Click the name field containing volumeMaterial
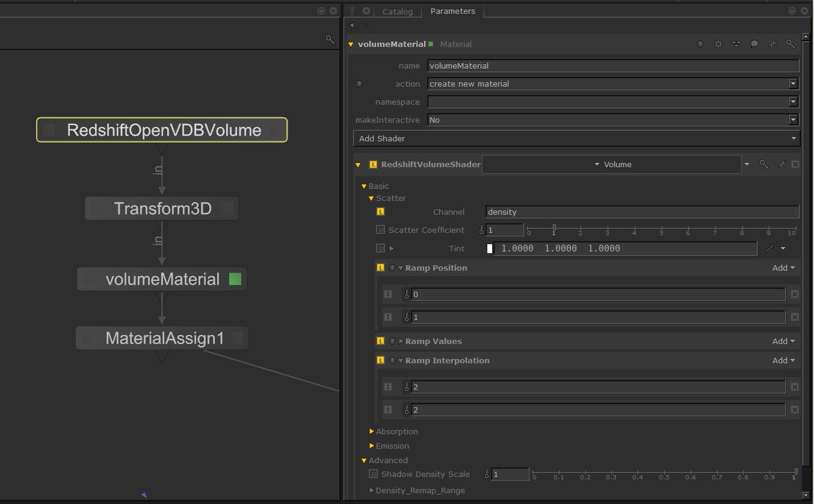 tap(612, 66)
